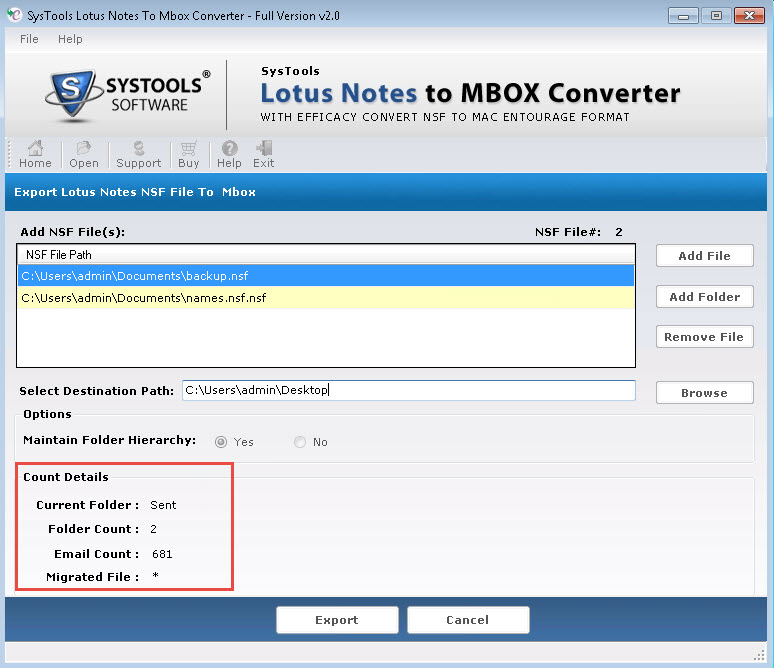774x668 pixels.
Task: Click the Add Folder button
Action: click(x=704, y=297)
